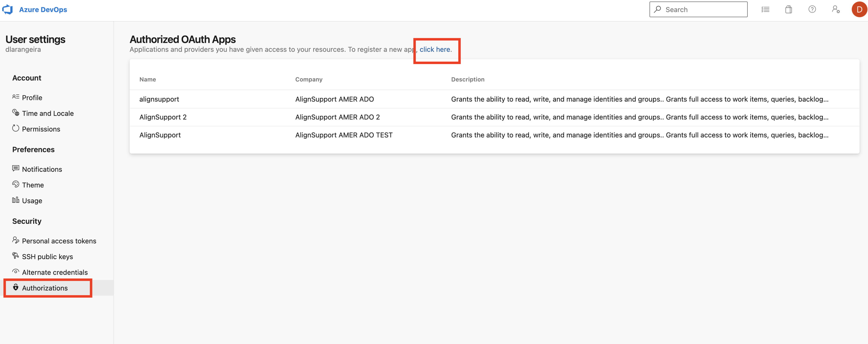
Task: Go to Permissions page
Action: tap(41, 129)
